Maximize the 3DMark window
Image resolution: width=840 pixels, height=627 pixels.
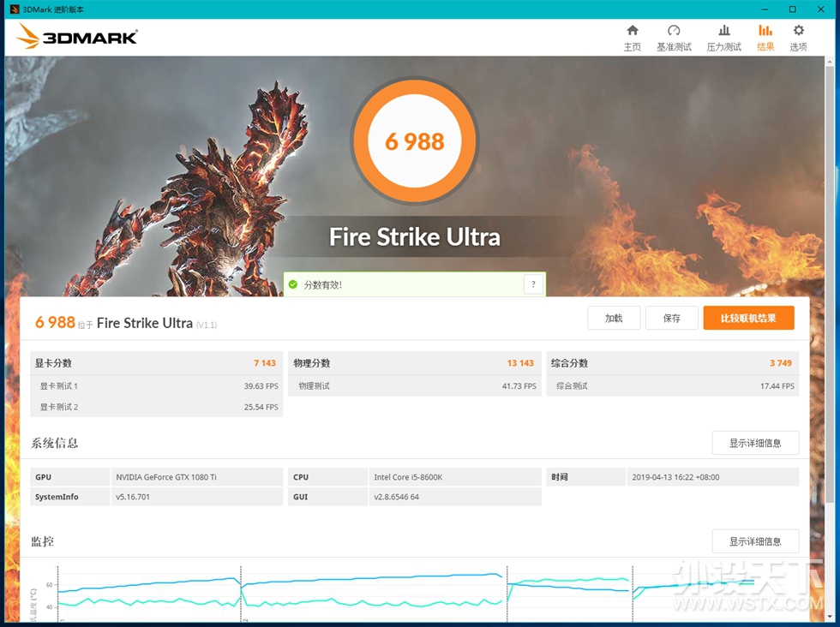[792, 9]
